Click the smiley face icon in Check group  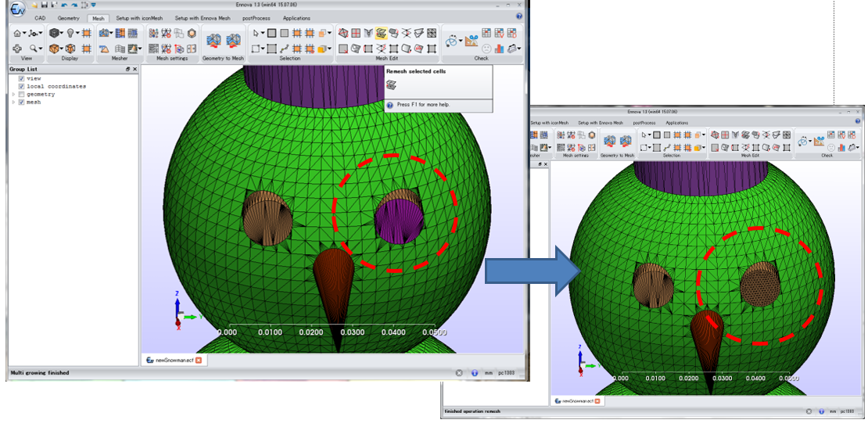pyautogui.click(x=486, y=48)
